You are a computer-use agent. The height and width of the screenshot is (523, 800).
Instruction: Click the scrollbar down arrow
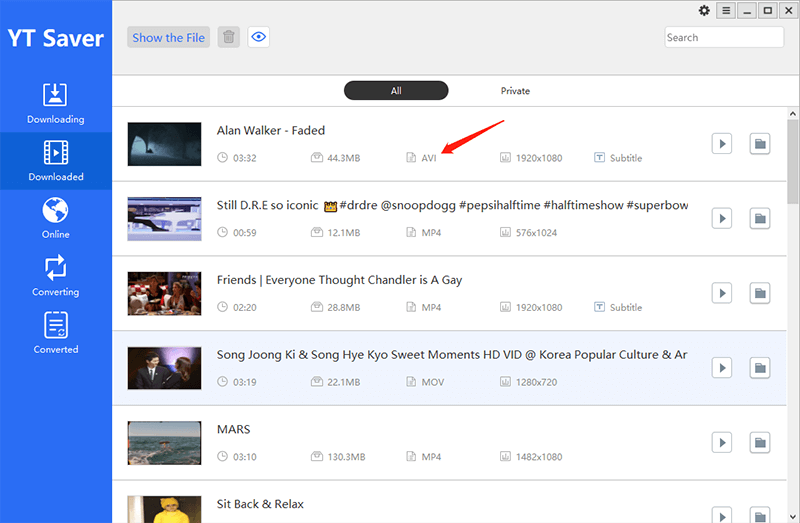point(792,517)
